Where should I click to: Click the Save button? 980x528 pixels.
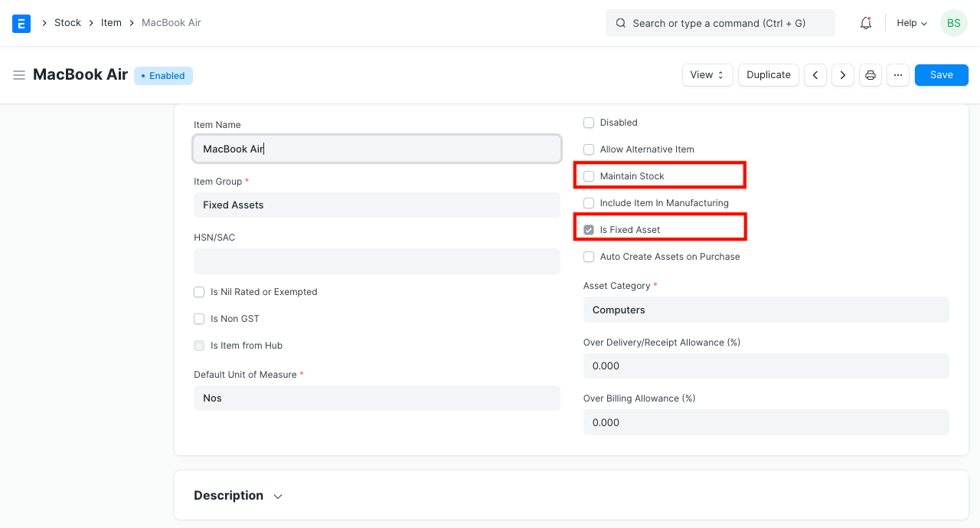[x=941, y=75]
